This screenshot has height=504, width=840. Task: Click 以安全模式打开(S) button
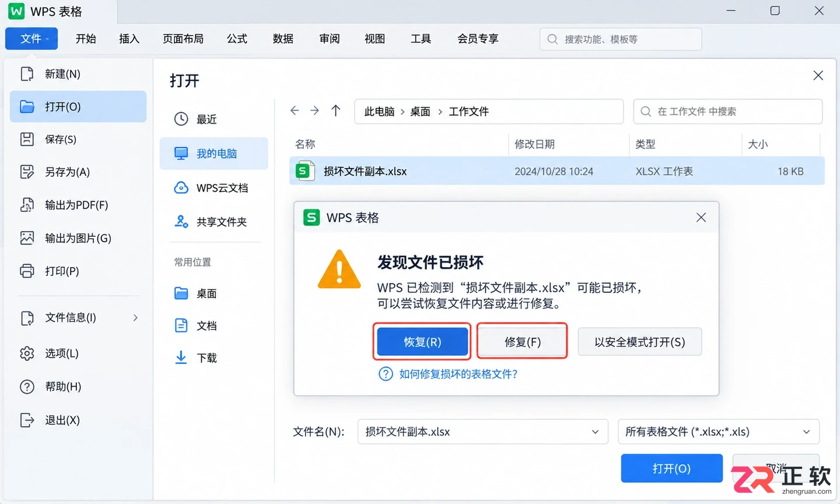coord(640,342)
